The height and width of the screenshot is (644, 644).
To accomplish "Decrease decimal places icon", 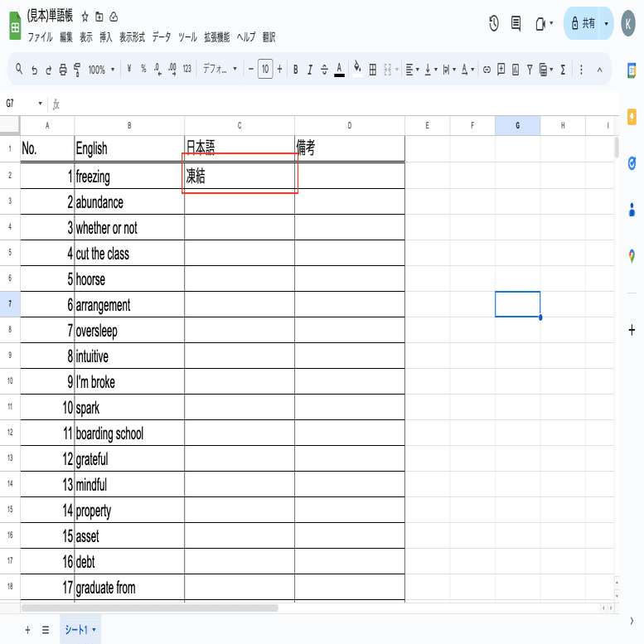I will click(x=157, y=69).
